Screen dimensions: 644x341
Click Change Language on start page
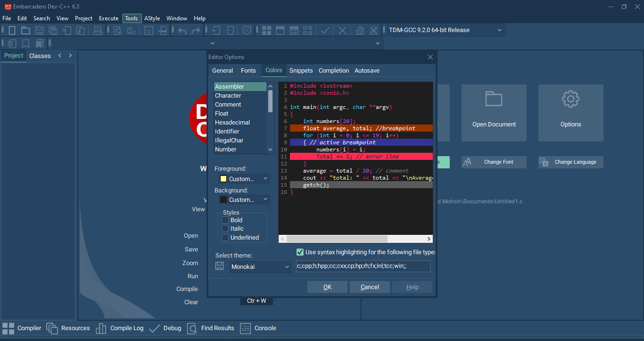pyautogui.click(x=570, y=162)
